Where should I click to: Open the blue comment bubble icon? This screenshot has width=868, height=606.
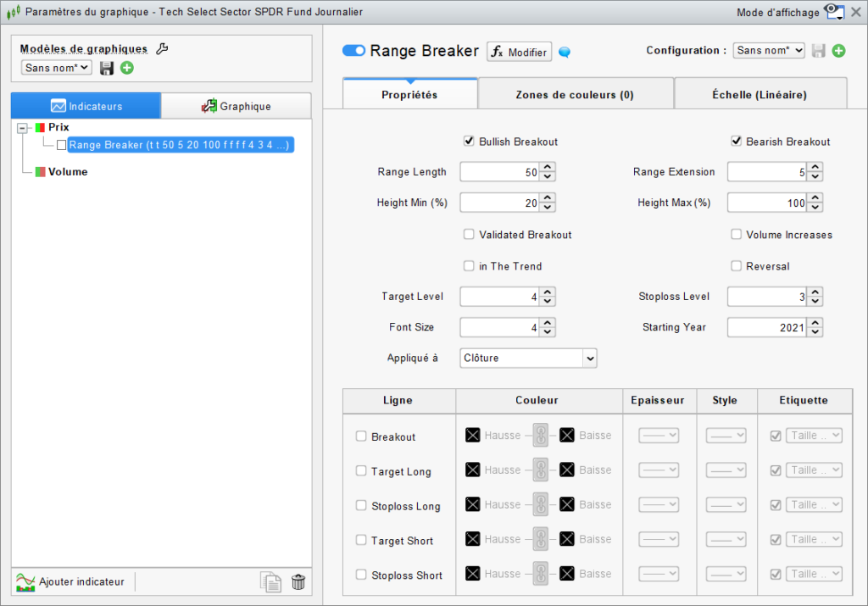click(564, 52)
